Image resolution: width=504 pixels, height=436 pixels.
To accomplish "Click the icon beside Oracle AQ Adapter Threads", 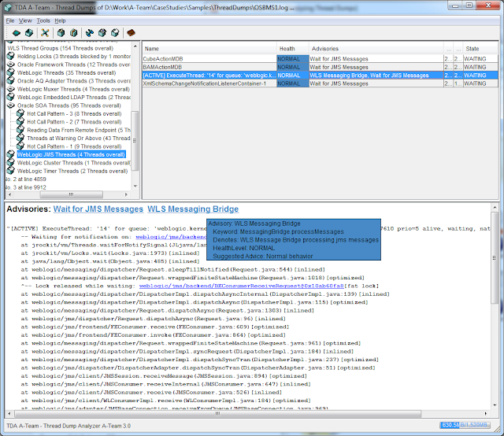I will [10, 80].
